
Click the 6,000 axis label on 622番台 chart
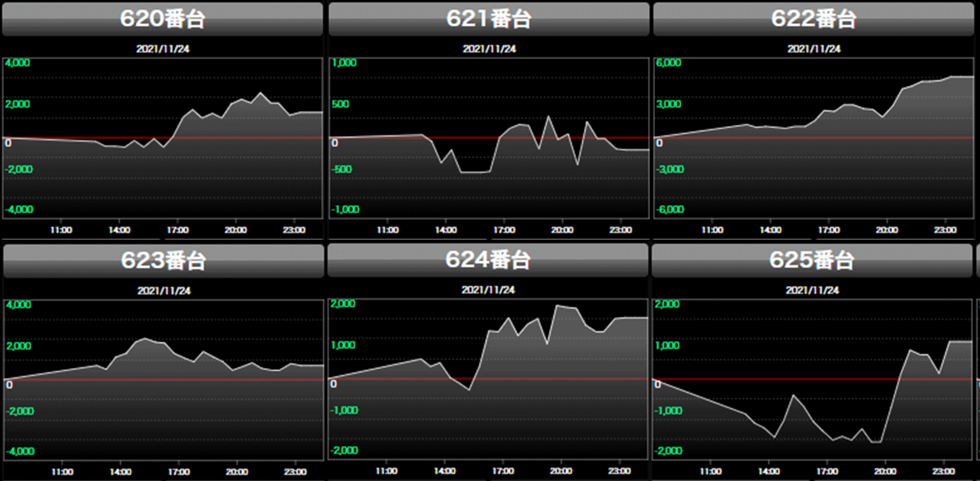[669, 63]
